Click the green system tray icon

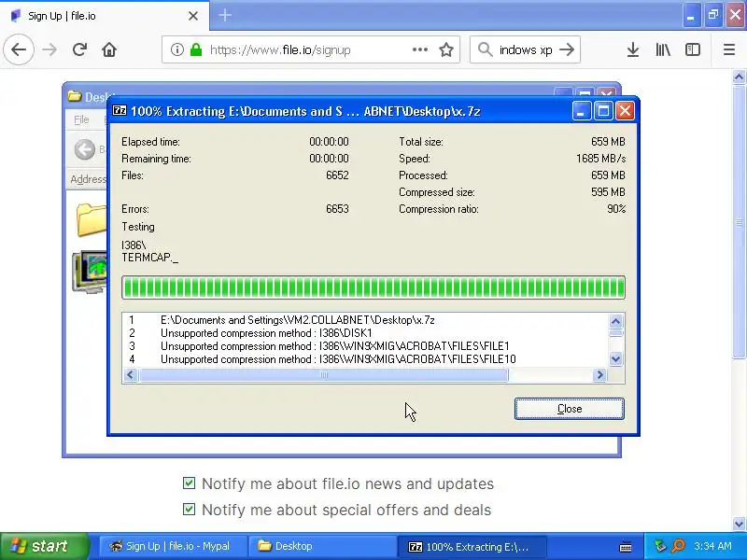(660, 546)
